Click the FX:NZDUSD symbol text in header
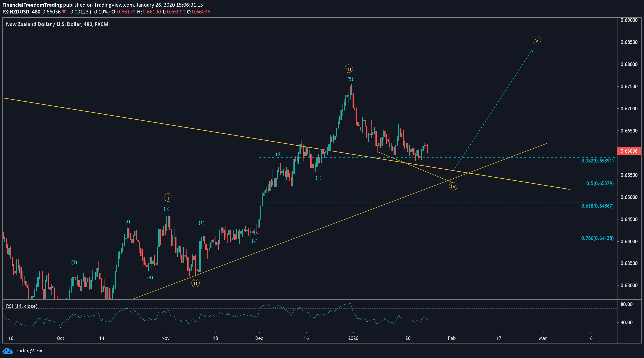The width and height of the screenshot is (644, 358). coord(16,12)
